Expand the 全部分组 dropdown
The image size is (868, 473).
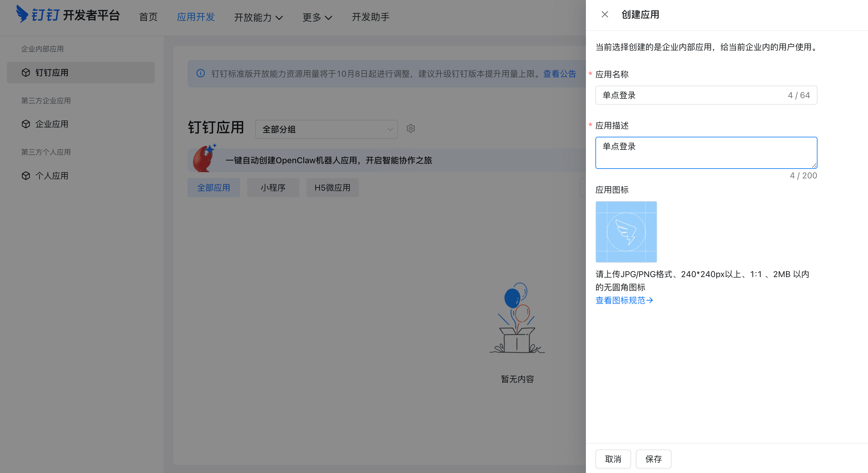(x=326, y=129)
